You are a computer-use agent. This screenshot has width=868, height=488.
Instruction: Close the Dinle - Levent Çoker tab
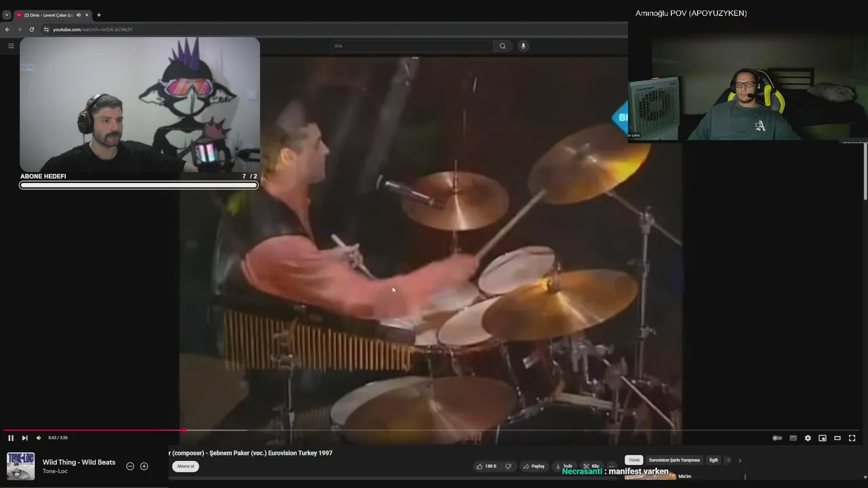point(87,14)
